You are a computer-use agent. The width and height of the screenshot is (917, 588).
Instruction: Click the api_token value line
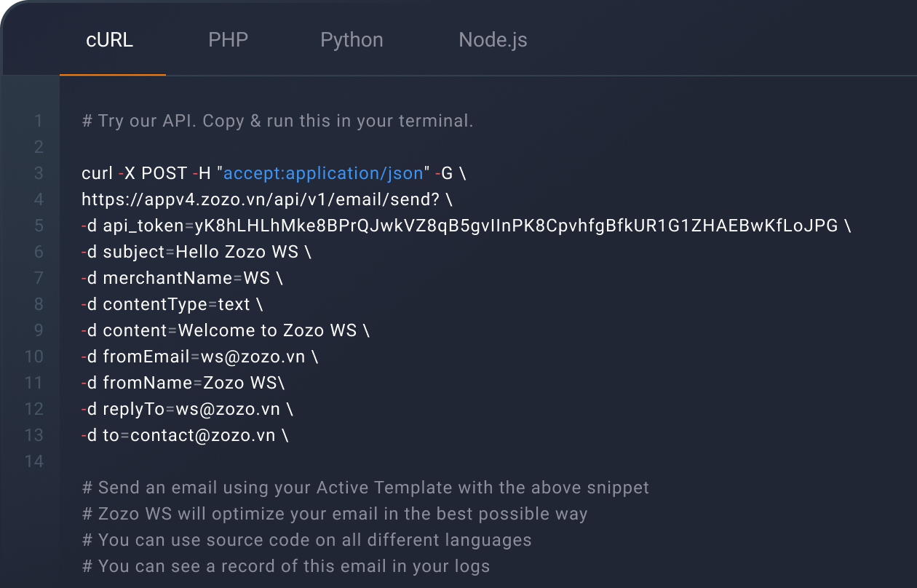click(x=467, y=226)
